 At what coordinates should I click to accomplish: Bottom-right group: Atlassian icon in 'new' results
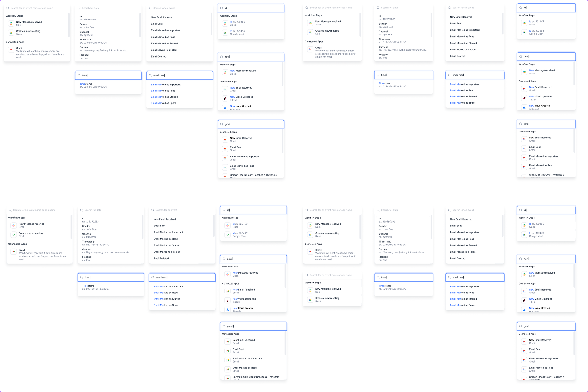524,310
